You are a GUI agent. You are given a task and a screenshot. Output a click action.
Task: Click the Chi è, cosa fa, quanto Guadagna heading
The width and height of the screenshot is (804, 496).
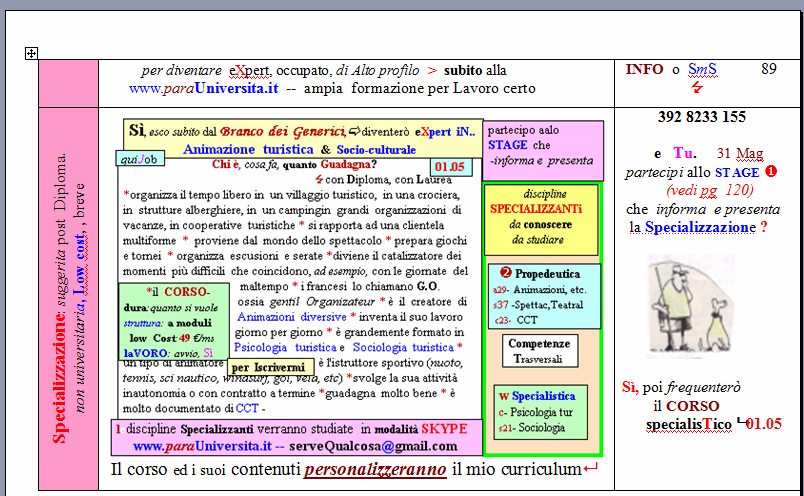pyautogui.click(x=294, y=165)
